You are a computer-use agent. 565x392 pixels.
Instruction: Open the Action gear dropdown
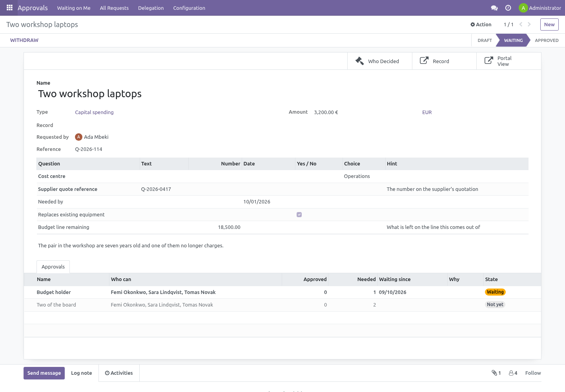481,24
